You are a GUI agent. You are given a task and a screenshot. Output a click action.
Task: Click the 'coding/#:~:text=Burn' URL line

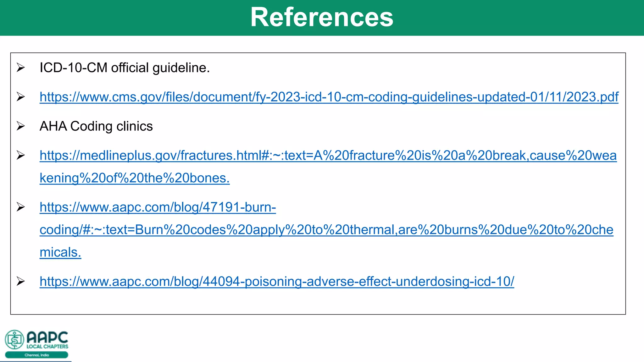(x=326, y=230)
